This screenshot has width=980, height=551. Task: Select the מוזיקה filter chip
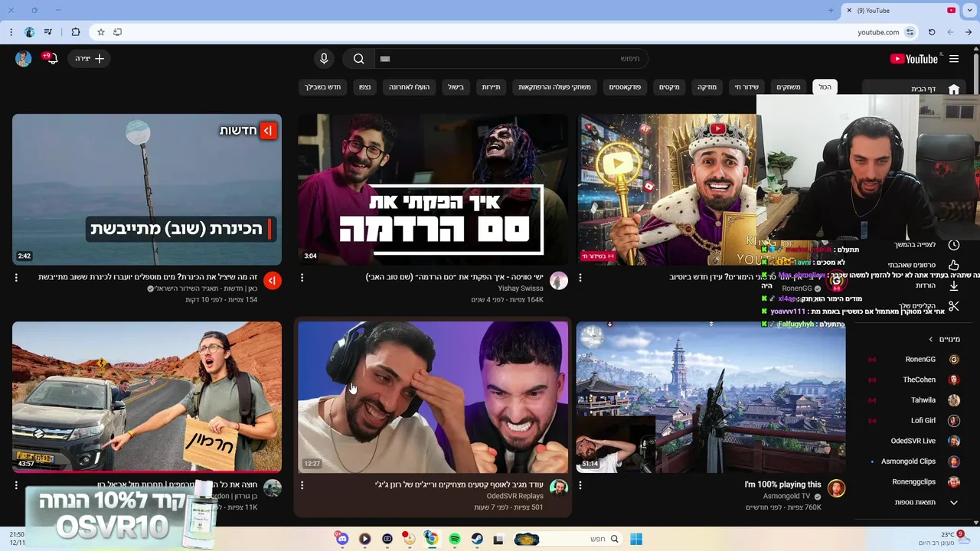point(707,87)
